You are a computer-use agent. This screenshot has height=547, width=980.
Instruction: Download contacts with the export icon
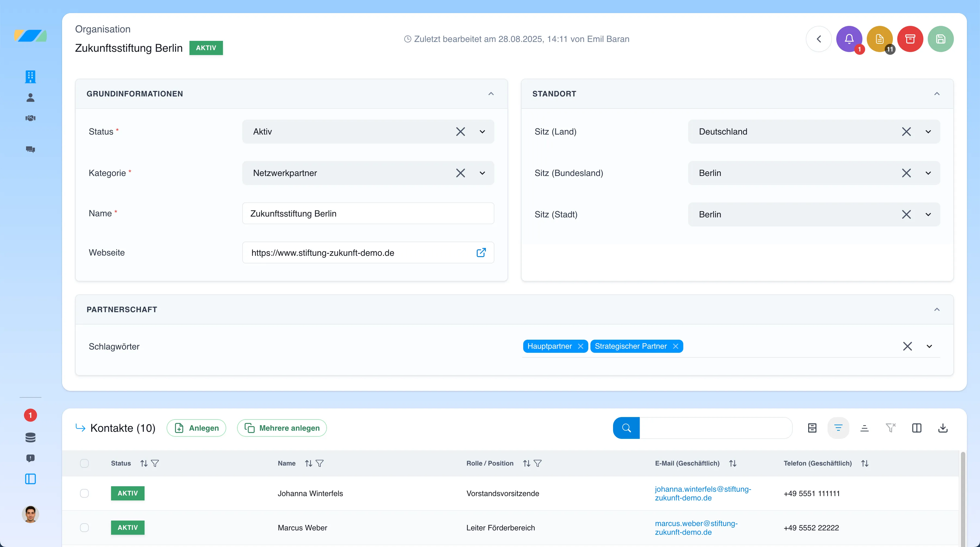943,428
